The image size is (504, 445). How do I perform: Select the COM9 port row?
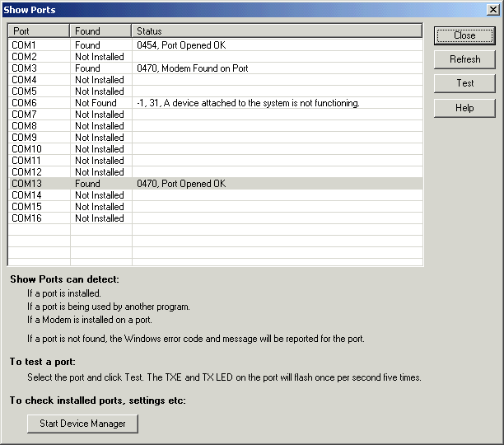pyautogui.click(x=216, y=138)
